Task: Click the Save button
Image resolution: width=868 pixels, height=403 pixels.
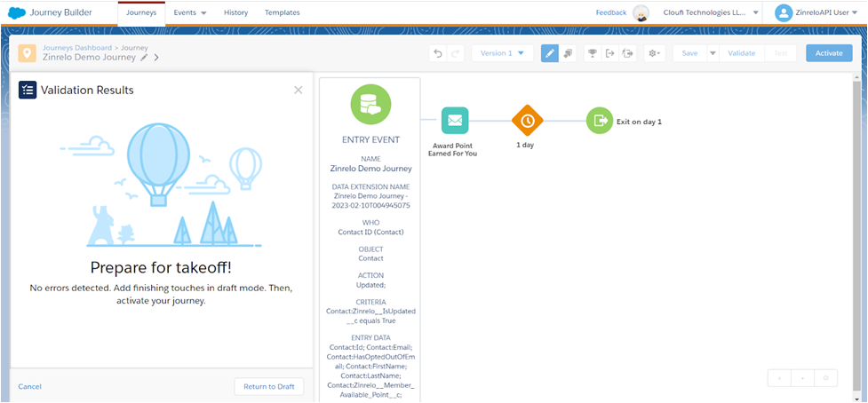Action: pos(689,53)
